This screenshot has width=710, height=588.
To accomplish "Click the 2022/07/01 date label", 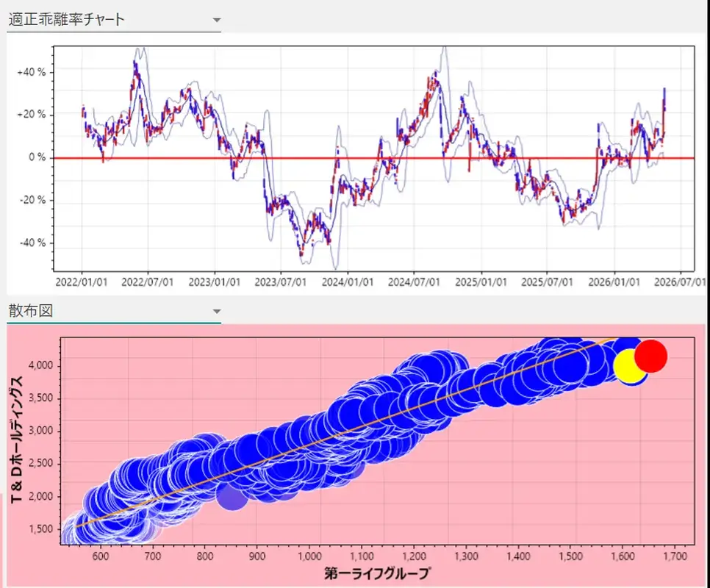I will coord(148,282).
